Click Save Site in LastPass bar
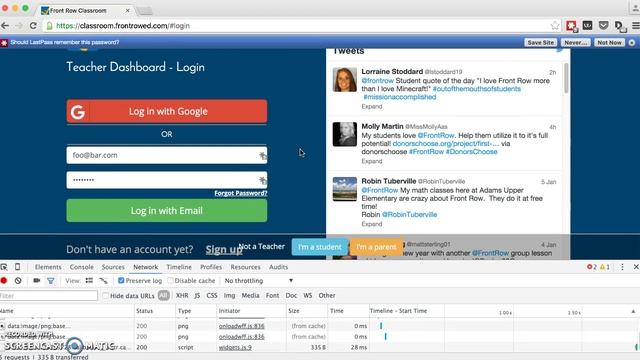The width and height of the screenshot is (640, 360). pyautogui.click(x=540, y=42)
